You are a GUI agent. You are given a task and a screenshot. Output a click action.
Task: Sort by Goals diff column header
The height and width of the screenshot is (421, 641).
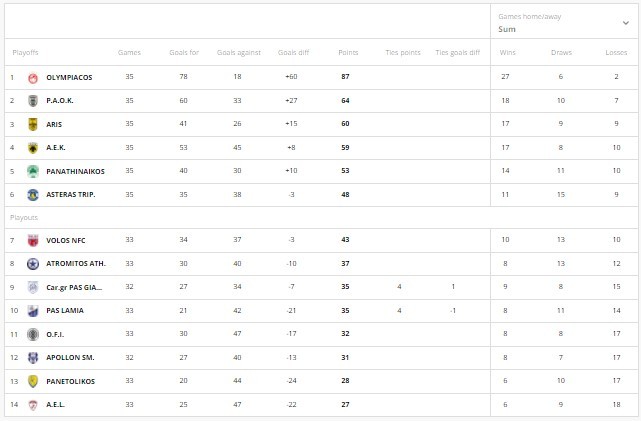pyautogui.click(x=294, y=52)
